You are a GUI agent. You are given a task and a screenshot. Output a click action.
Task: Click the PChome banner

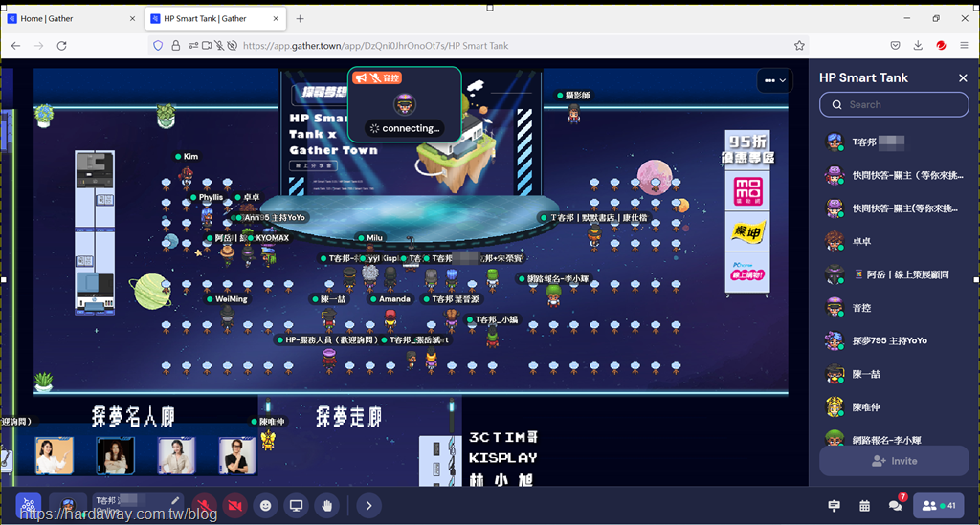click(x=747, y=273)
